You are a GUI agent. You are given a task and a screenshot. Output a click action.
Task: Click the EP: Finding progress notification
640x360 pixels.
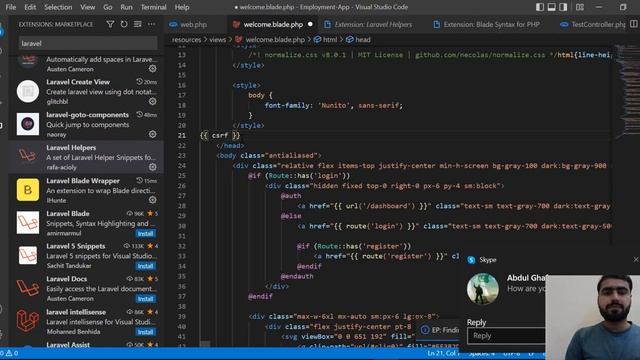(x=439, y=330)
